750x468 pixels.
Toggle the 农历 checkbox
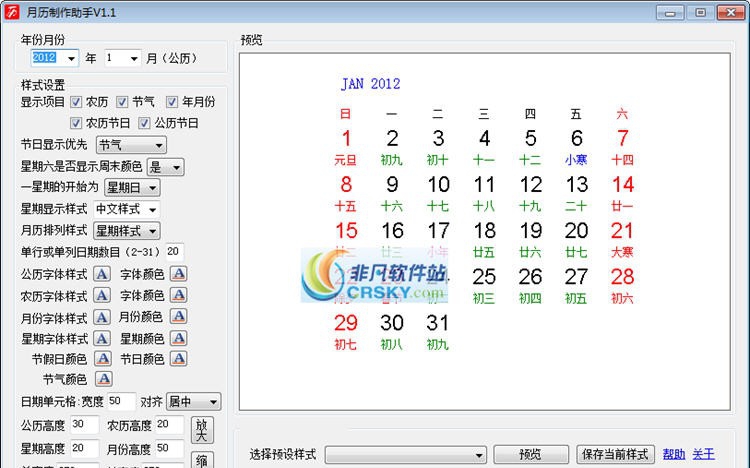tap(76, 102)
